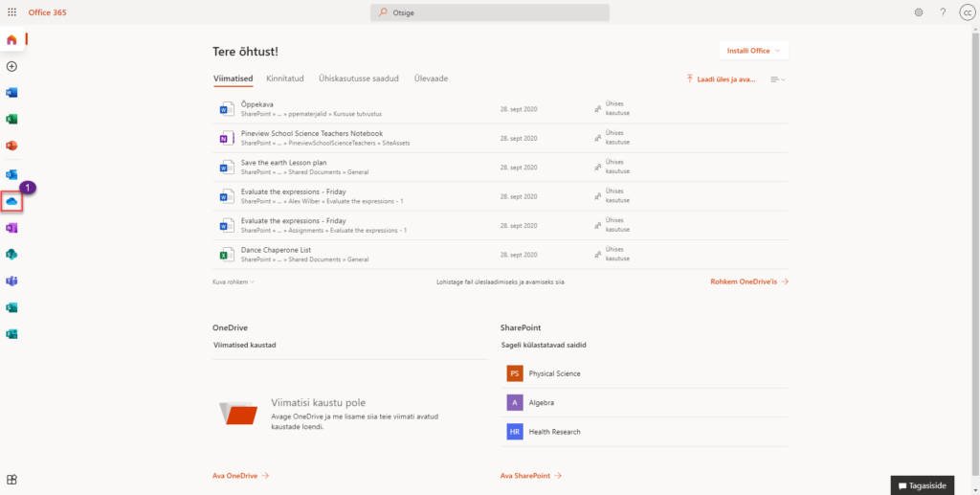Click the create new plus icon
This screenshot has width=980, height=495.
(x=12, y=66)
